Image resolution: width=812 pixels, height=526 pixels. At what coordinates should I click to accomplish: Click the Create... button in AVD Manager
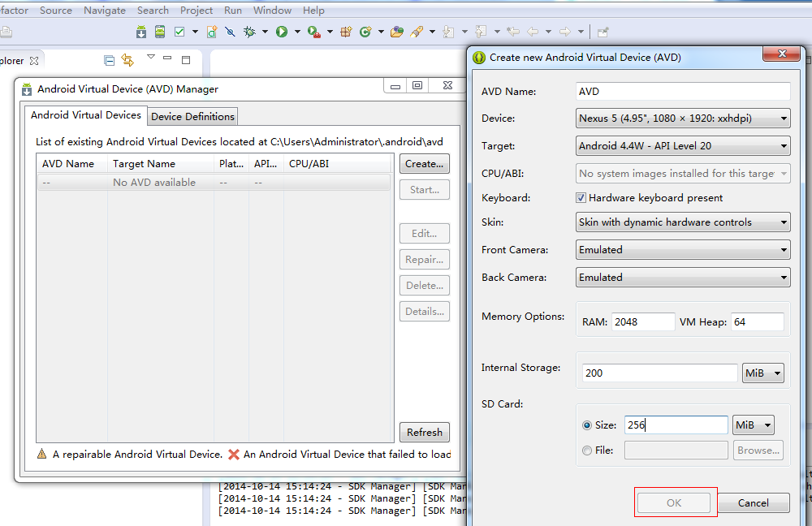(425, 164)
